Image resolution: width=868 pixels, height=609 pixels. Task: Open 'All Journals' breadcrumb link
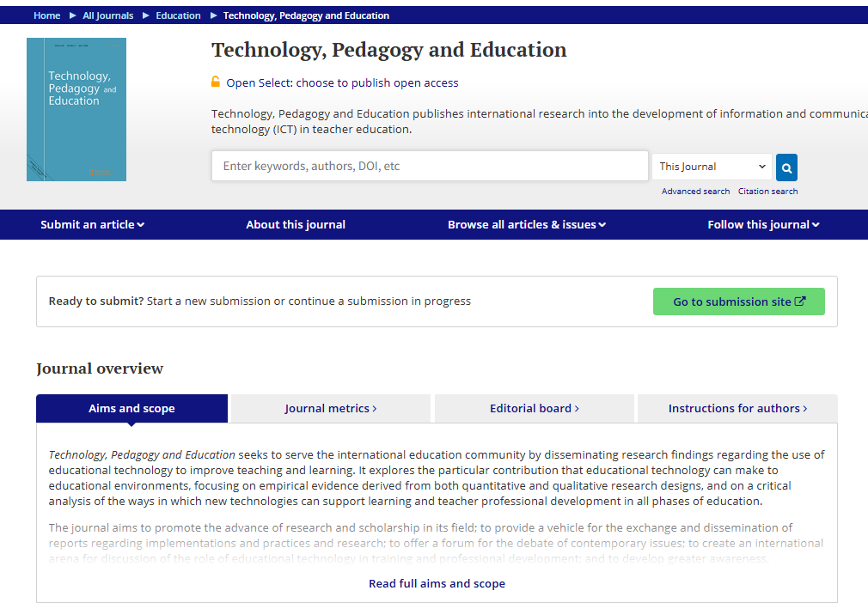tap(107, 15)
